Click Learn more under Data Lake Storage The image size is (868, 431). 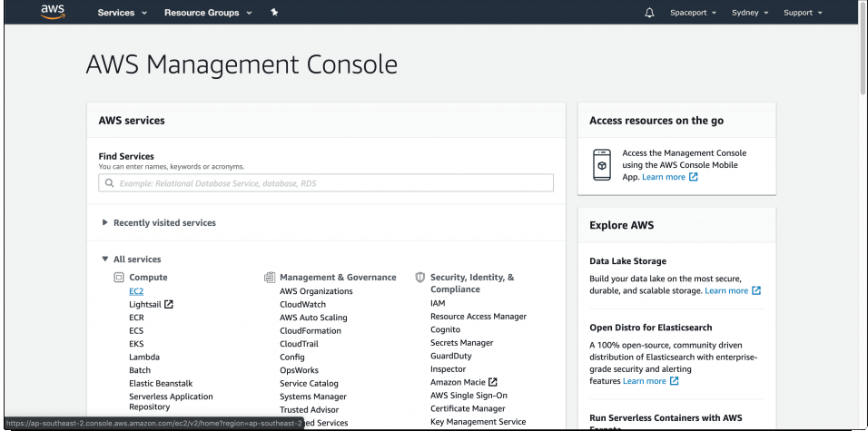726,291
